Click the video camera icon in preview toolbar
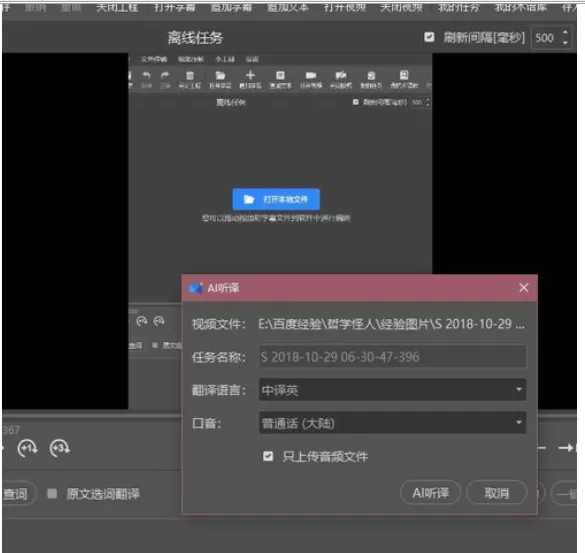The image size is (585, 553). 311,76
